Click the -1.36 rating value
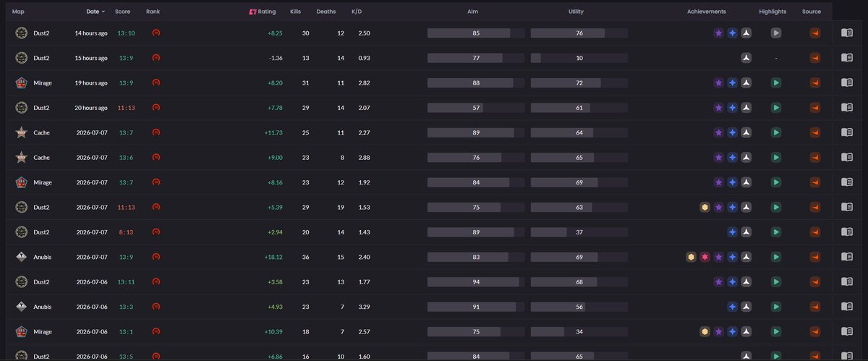 pyautogui.click(x=275, y=58)
